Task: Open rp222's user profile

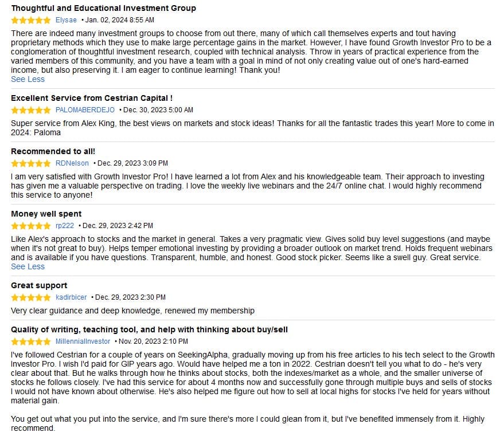Action: pos(65,226)
